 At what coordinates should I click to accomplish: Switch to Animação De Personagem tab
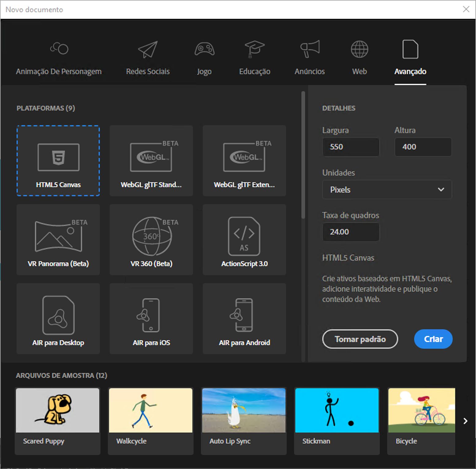coord(59,71)
